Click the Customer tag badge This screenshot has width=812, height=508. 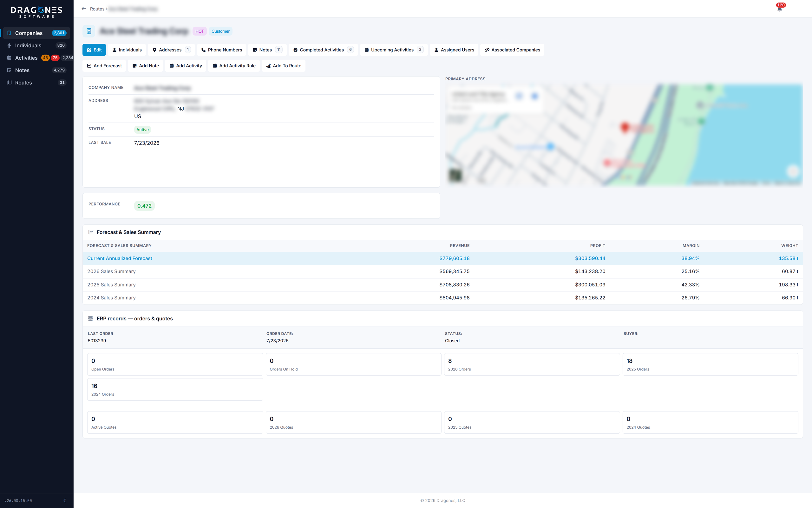click(x=220, y=31)
